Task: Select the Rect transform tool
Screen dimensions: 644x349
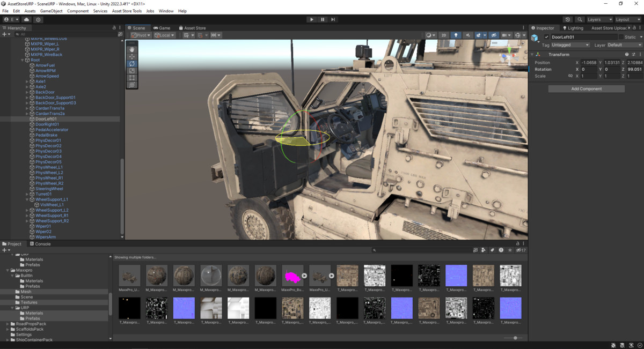Action: tap(132, 78)
